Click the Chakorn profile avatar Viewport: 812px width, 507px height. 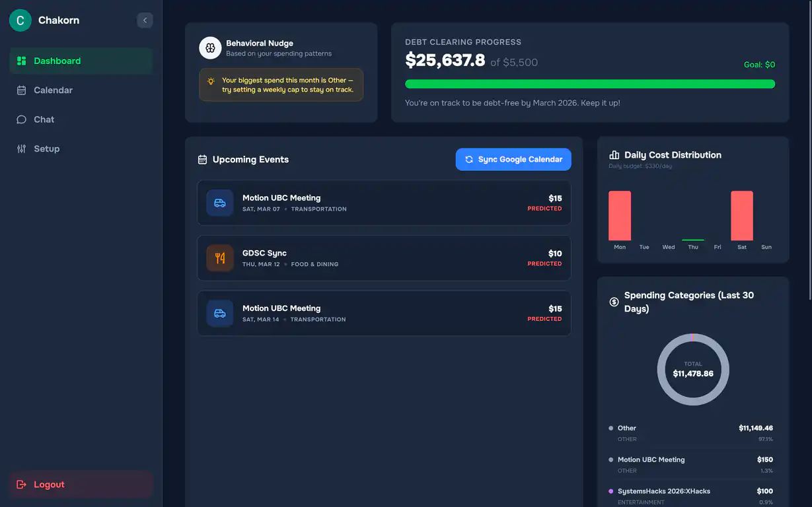pyautogui.click(x=19, y=20)
